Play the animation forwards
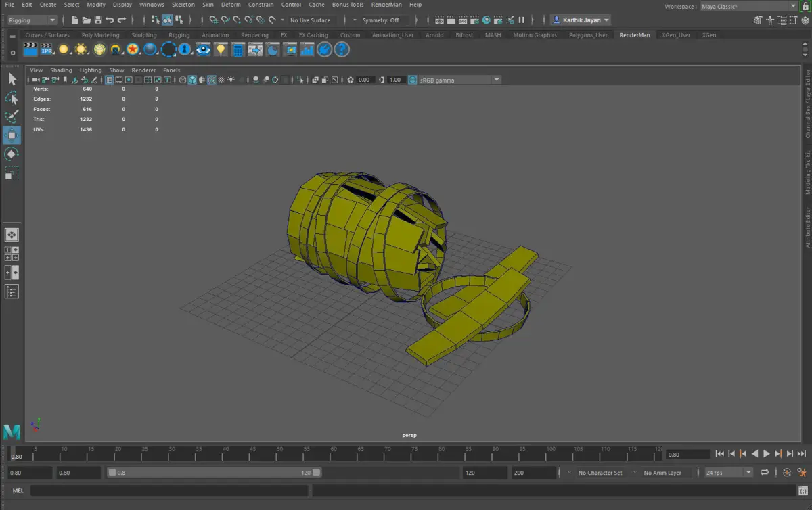The height and width of the screenshot is (510, 812). [x=767, y=454]
